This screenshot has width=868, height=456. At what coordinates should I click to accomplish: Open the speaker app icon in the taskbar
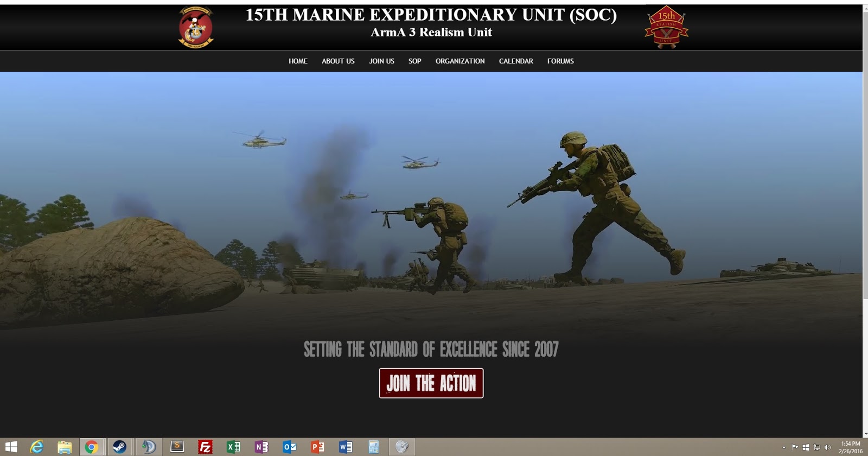tap(402, 447)
